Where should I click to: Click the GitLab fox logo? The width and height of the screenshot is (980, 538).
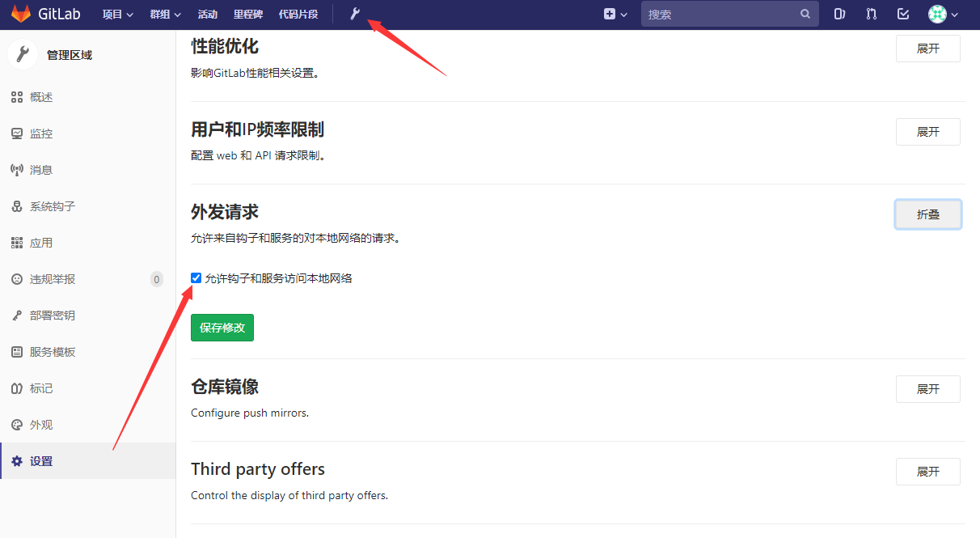click(x=22, y=13)
